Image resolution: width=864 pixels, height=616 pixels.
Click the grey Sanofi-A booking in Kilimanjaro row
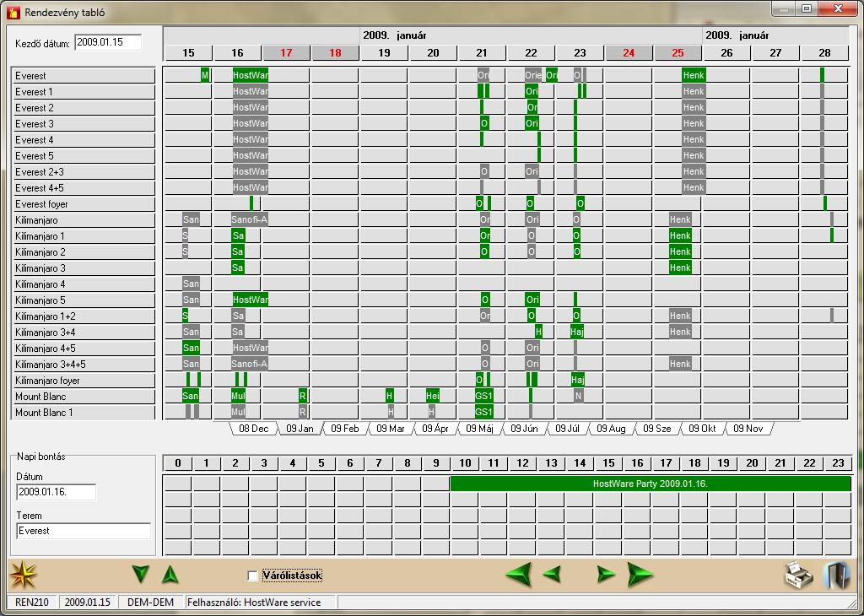click(x=250, y=219)
